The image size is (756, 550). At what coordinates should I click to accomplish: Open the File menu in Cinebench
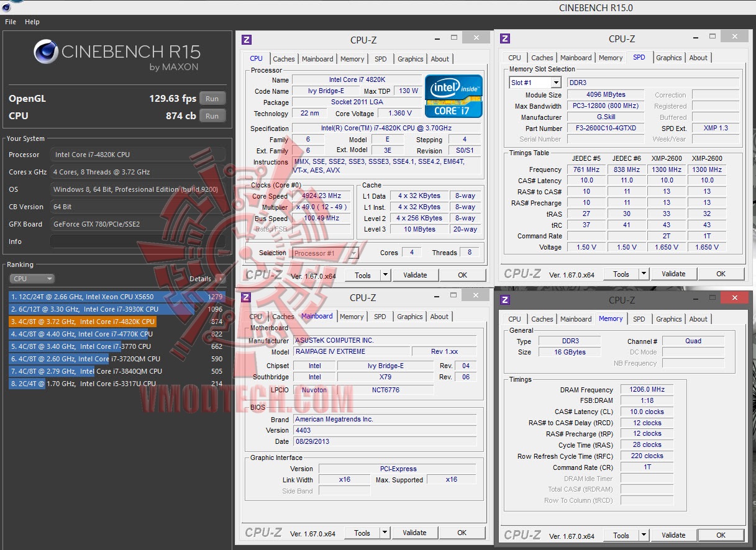click(x=11, y=22)
